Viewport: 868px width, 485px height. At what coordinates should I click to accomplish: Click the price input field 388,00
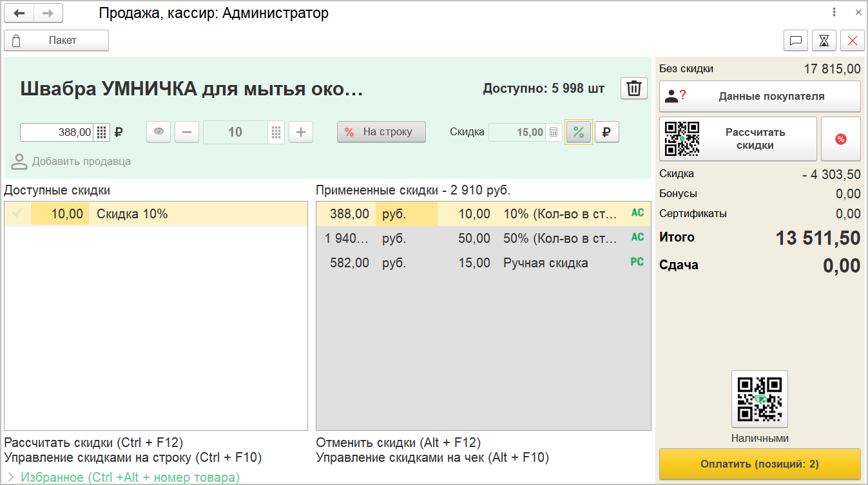(57, 133)
